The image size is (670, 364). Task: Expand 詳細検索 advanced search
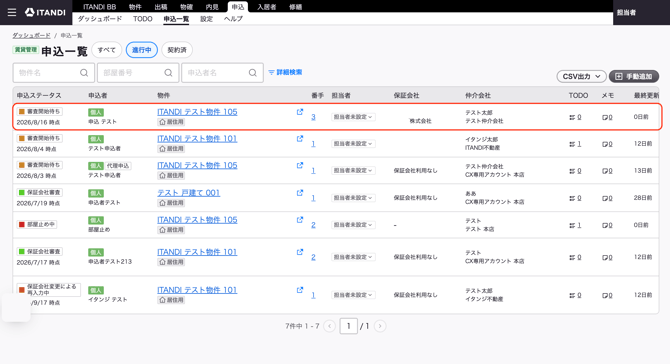(285, 72)
